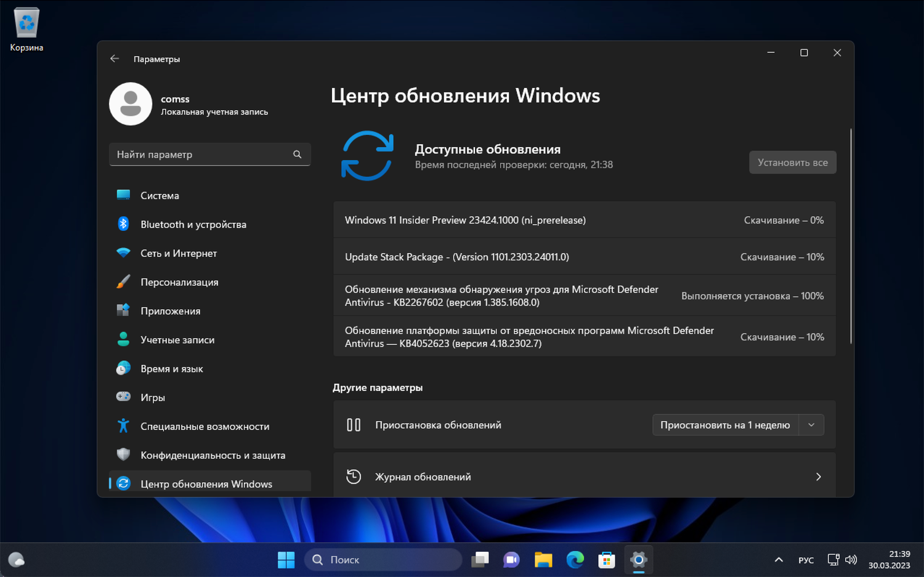This screenshot has height=577, width=924.
Task: Go back using the arrow in Параметры
Action: [115, 58]
